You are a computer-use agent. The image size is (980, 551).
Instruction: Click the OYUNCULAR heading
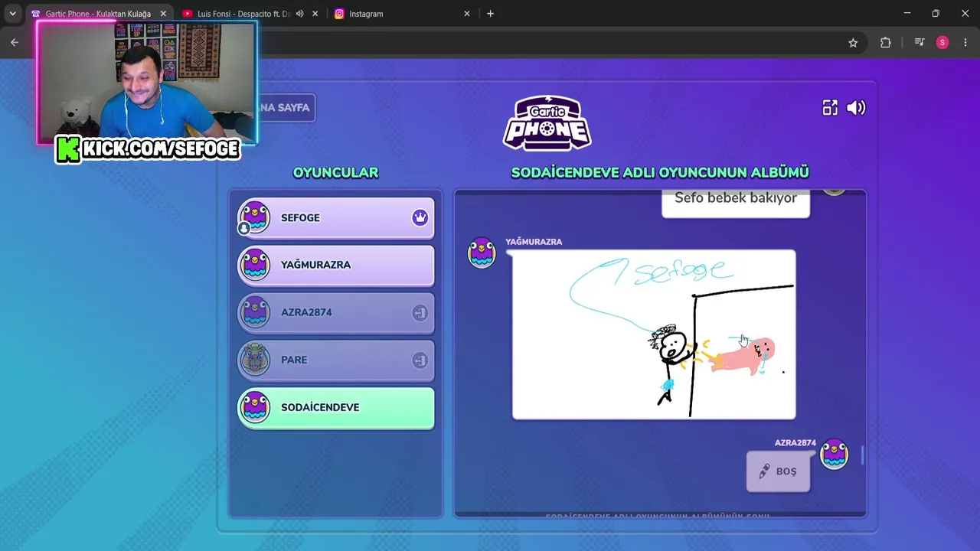point(335,173)
